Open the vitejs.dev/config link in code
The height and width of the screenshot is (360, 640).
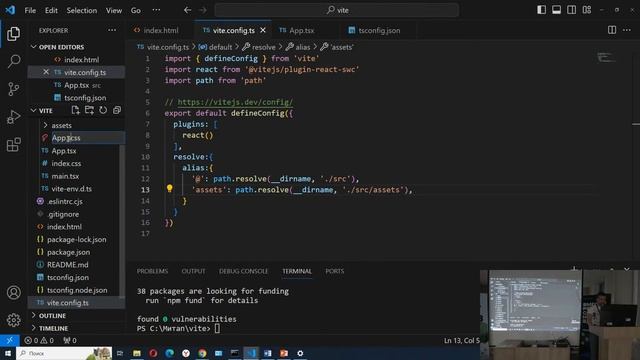235,102
